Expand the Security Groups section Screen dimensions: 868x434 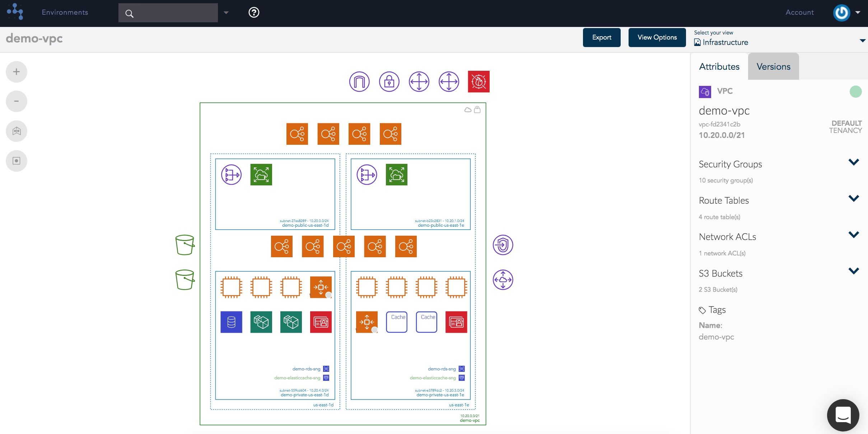point(854,162)
